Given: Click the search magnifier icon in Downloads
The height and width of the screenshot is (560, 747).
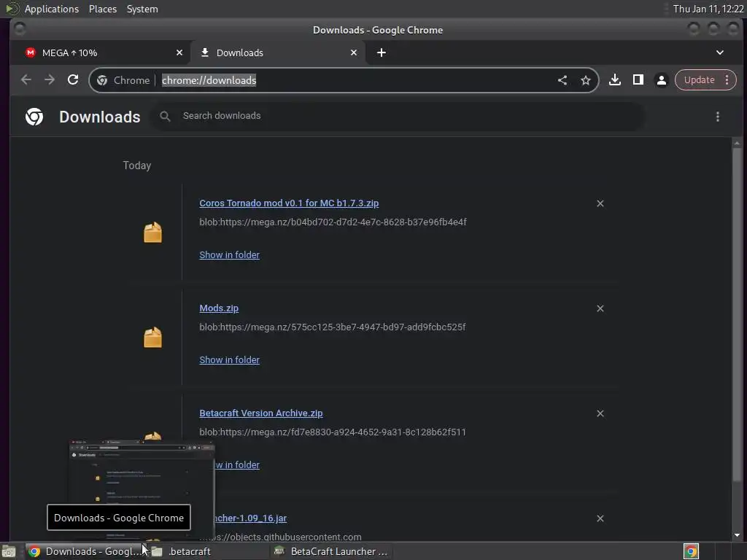Looking at the screenshot, I should pos(165,116).
